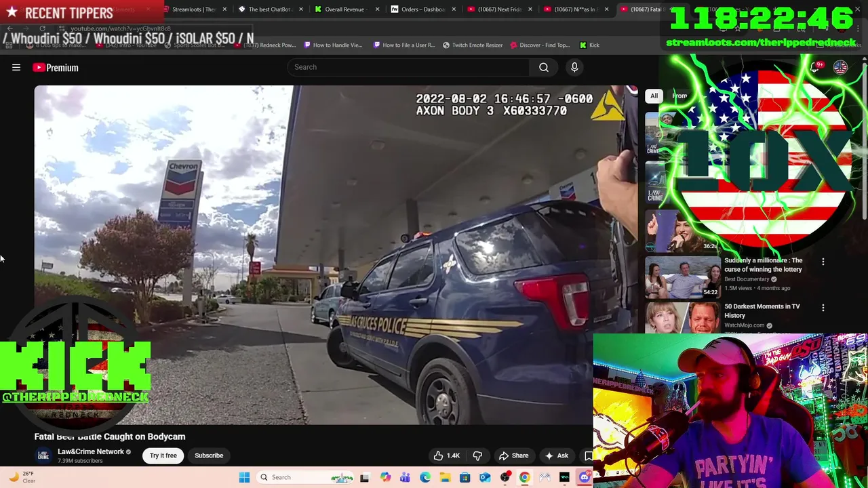Switch to the Streamloots tab
This screenshot has height=488, width=868.
click(x=193, y=9)
